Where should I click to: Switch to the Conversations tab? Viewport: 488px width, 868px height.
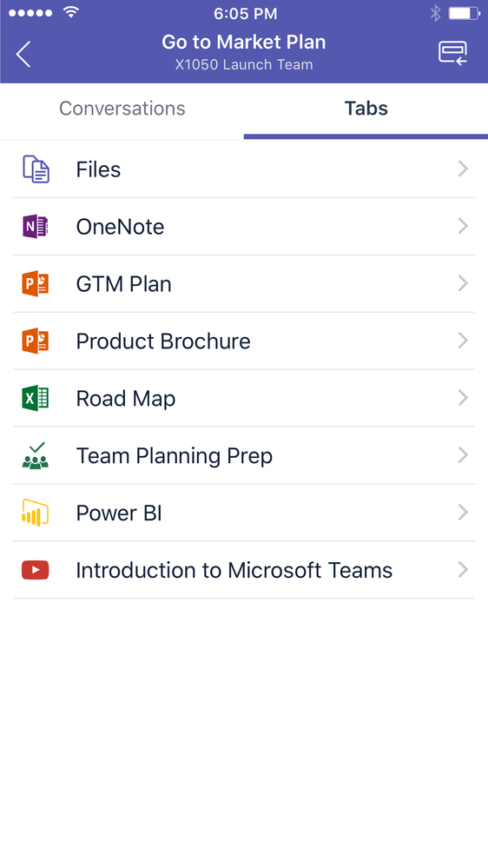[122, 109]
